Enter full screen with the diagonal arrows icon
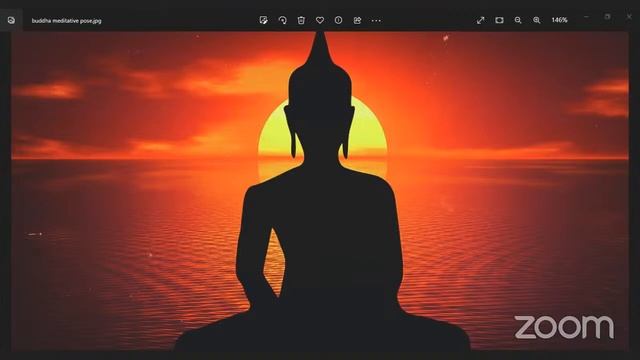The height and width of the screenshot is (360, 640). pyautogui.click(x=480, y=20)
